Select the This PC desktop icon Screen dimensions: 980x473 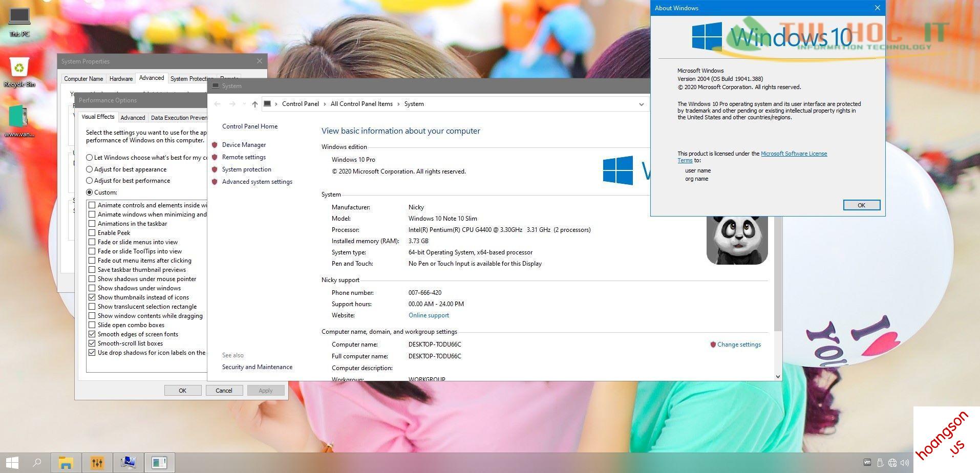19,23
